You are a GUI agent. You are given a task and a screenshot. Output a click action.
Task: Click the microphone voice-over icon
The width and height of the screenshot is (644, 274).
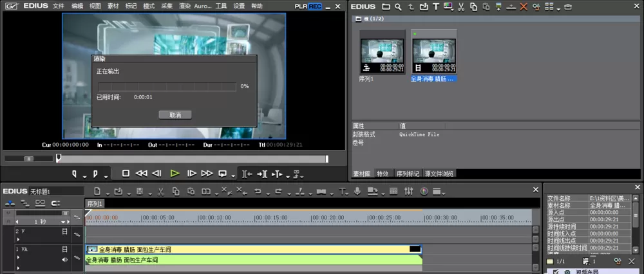pyautogui.click(x=357, y=191)
